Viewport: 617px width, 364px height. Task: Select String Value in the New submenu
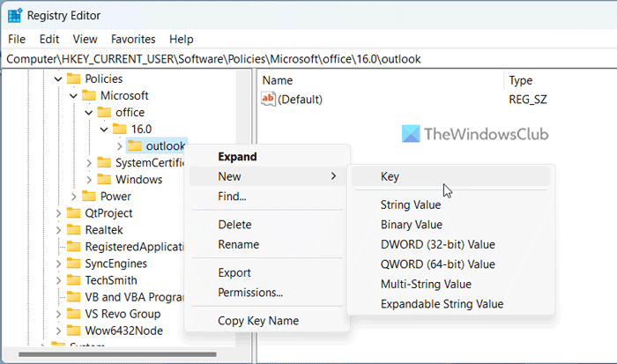(x=450, y=204)
